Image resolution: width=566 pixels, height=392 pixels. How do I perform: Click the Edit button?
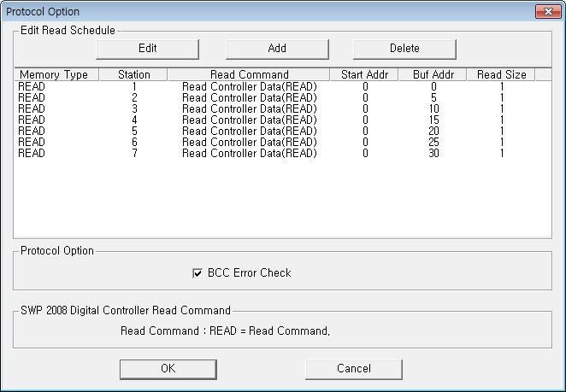pyautogui.click(x=147, y=48)
